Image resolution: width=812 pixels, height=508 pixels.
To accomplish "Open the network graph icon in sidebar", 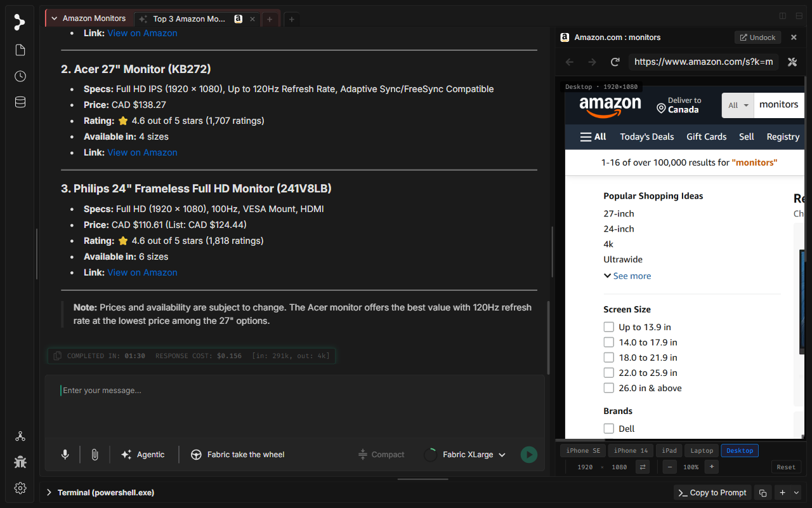I will pyautogui.click(x=20, y=436).
